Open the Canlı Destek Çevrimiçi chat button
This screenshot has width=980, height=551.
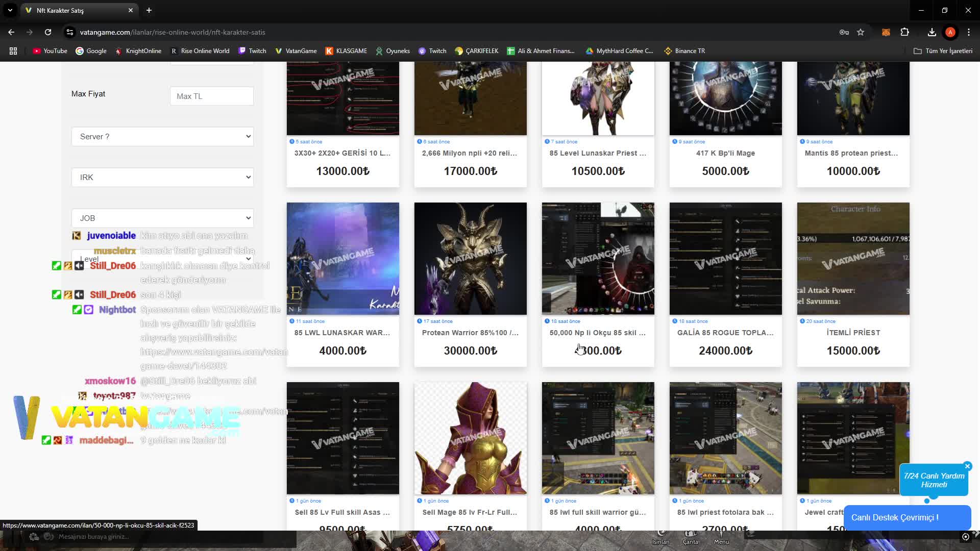[908, 517]
